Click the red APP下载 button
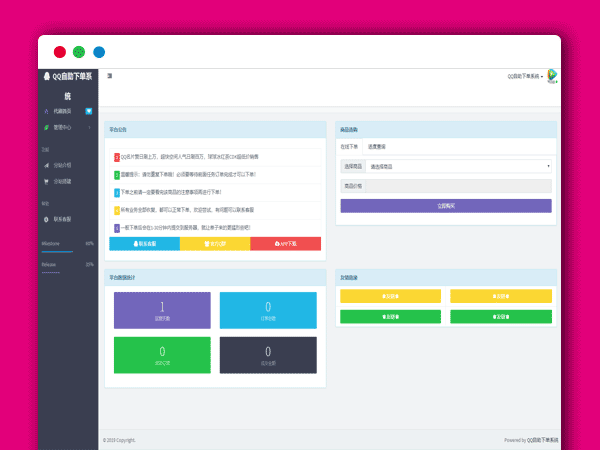Screen dimensions: 600x450 coord(285,243)
